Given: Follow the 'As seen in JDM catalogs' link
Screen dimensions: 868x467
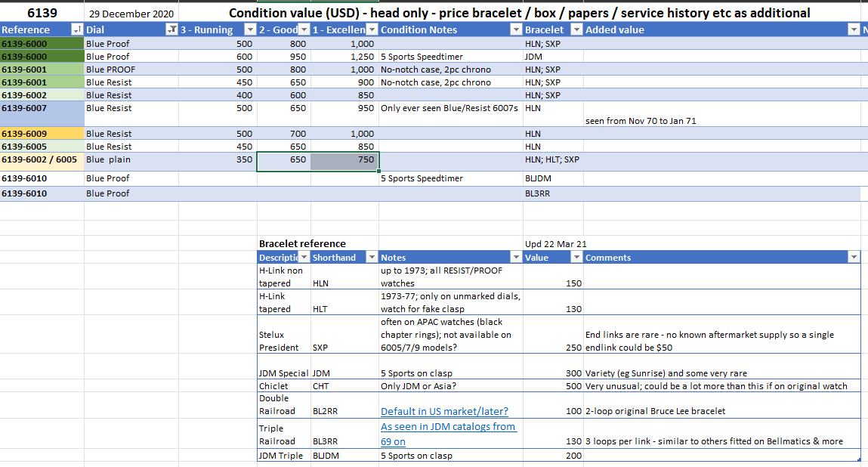Looking at the screenshot, I should pos(448,427).
